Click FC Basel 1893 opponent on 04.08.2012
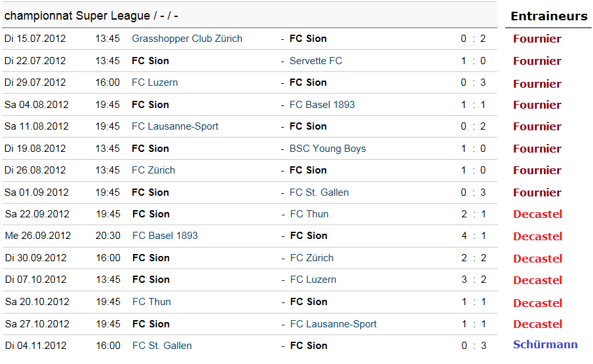This screenshot has width=593, height=364. (322, 105)
